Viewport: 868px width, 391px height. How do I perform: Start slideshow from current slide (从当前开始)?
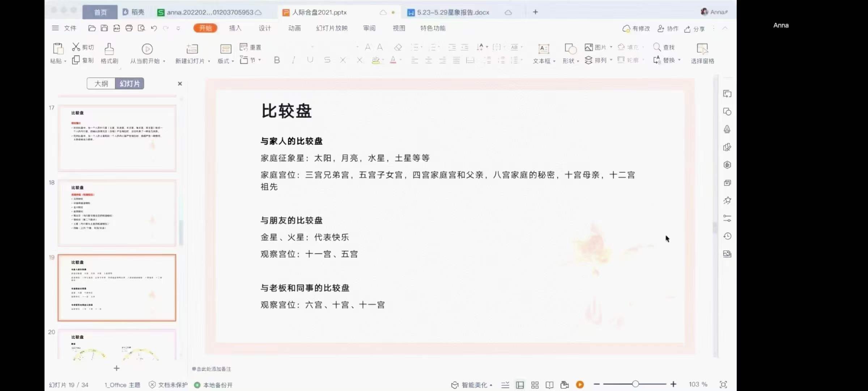pyautogui.click(x=147, y=53)
